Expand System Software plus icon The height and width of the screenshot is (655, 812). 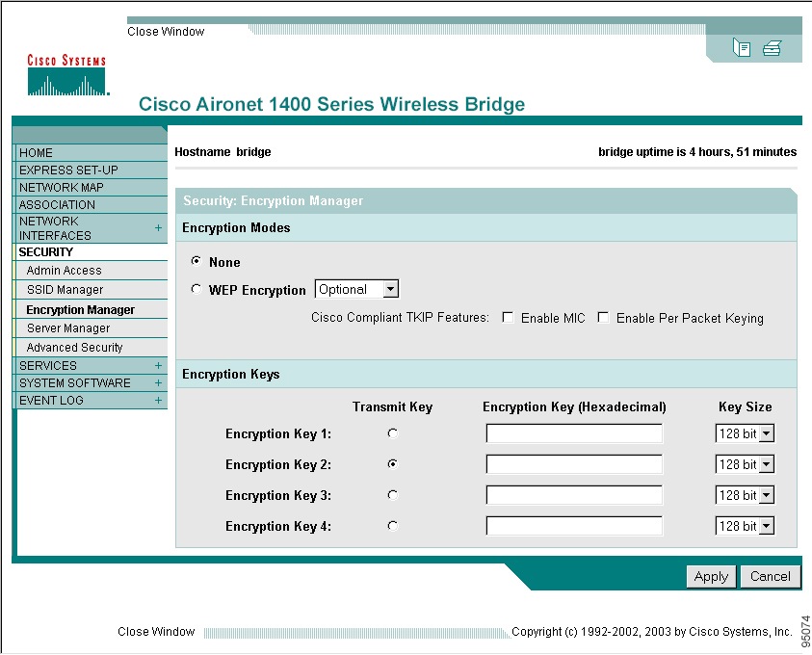click(158, 382)
